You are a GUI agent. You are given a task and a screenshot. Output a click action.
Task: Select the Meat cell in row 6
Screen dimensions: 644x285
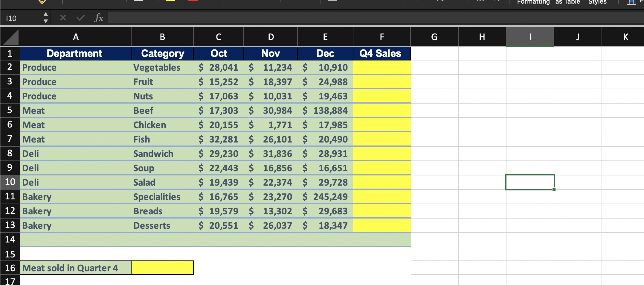[76, 125]
